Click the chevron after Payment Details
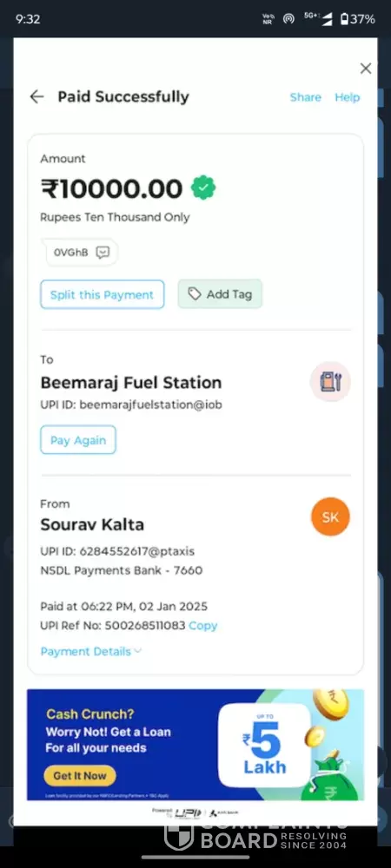Image resolution: width=391 pixels, height=868 pixels. pos(137,651)
